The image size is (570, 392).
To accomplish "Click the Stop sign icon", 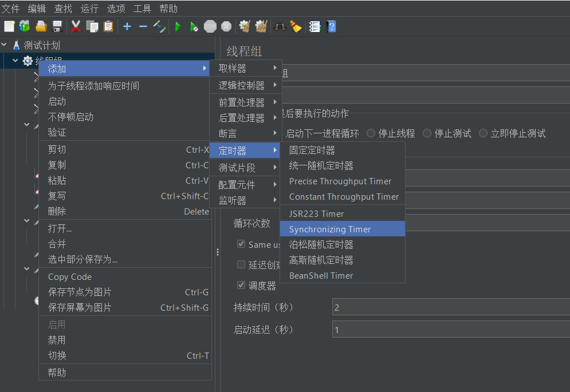I will [210, 26].
